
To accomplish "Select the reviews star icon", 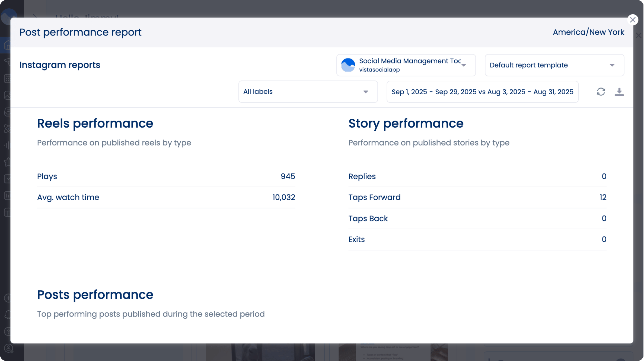I will (x=8, y=162).
